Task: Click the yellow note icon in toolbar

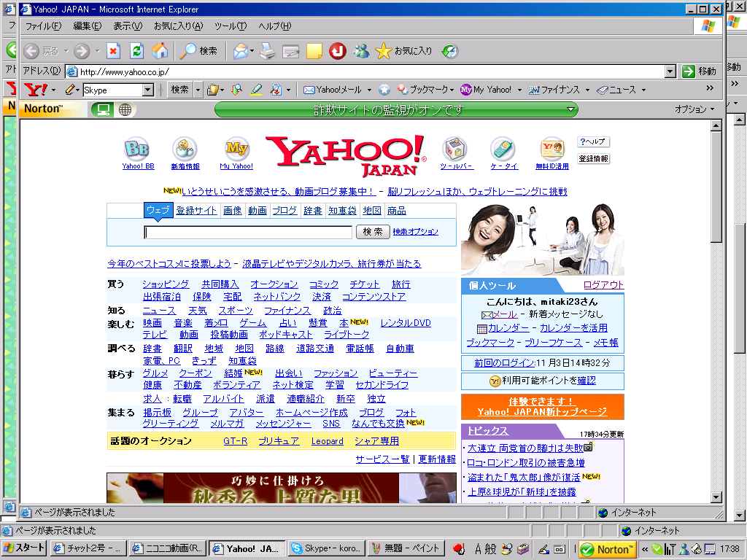Action: pos(314,51)
